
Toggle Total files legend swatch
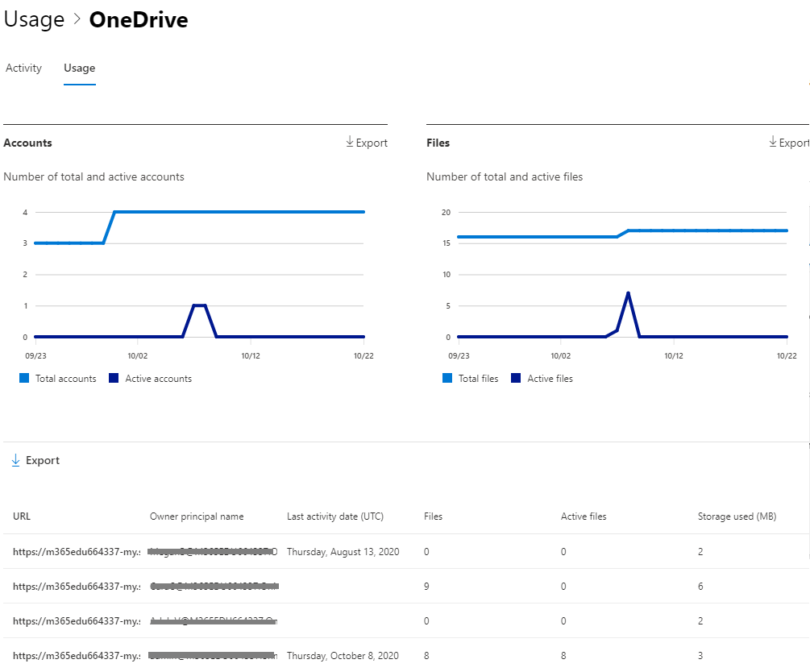447,378
